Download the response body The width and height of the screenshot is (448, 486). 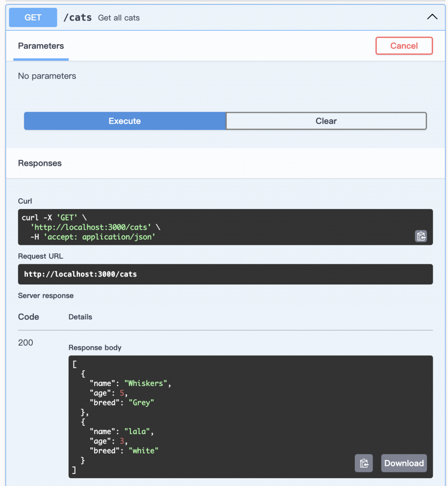(x=404, y=463)
